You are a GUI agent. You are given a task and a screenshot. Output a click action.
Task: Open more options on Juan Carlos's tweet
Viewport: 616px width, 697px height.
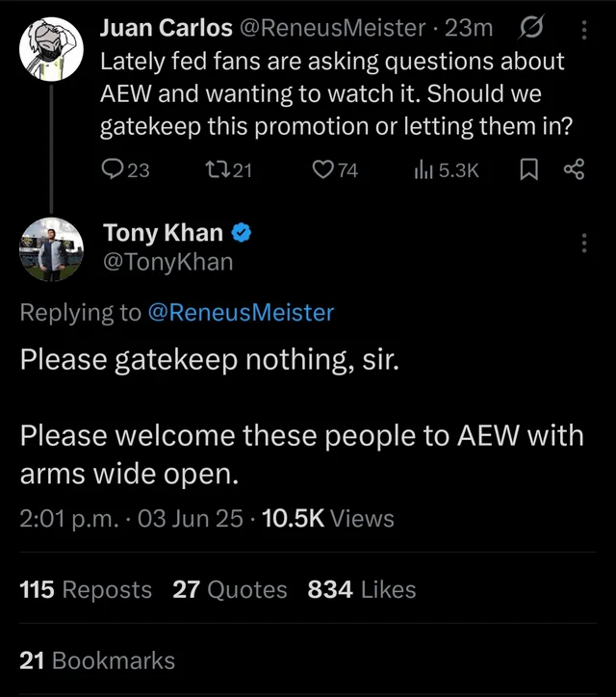coord(583,29)
